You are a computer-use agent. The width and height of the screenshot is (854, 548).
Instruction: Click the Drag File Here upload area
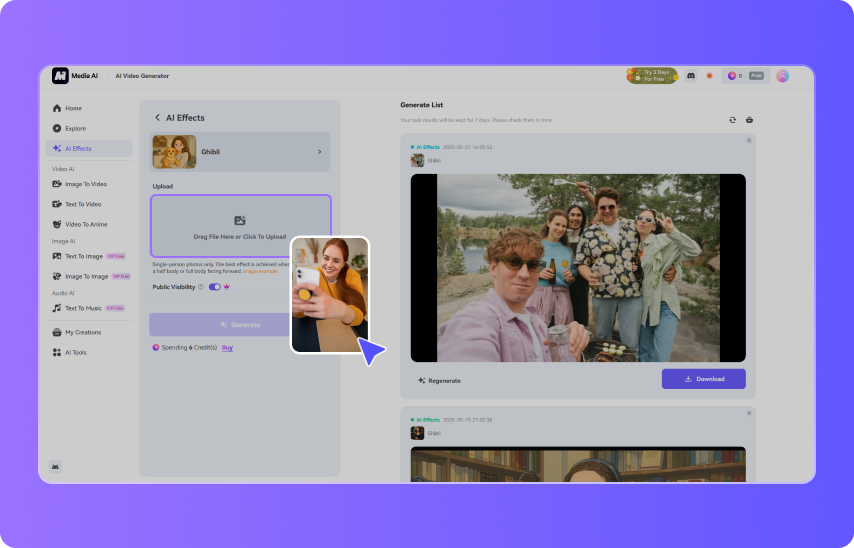240,226
